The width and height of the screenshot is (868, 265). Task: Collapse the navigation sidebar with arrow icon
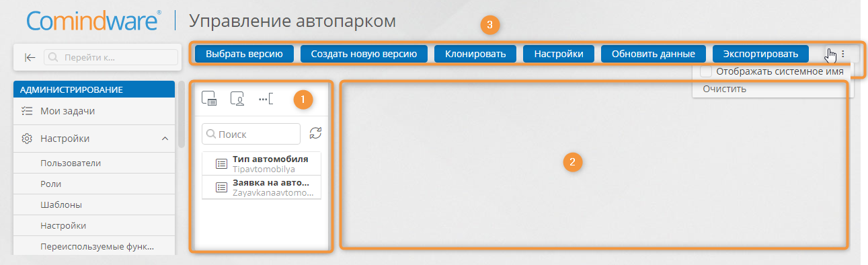click(30, 58)
